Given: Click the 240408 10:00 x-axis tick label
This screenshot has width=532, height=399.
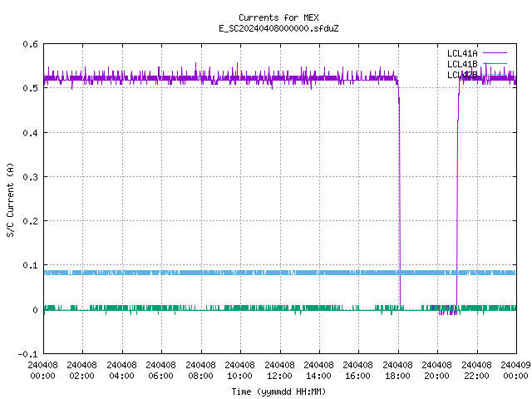Looking at the screenshot, I should tap(239, 370).
